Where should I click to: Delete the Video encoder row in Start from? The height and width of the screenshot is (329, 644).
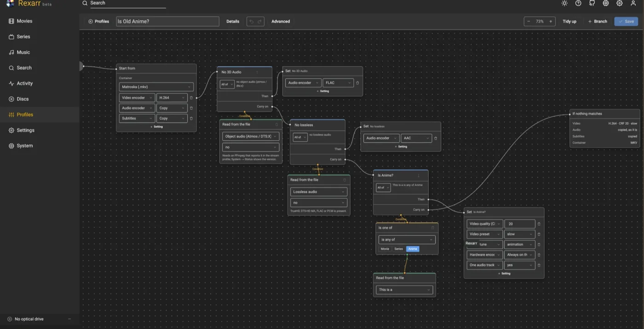[x=191, y=98]
